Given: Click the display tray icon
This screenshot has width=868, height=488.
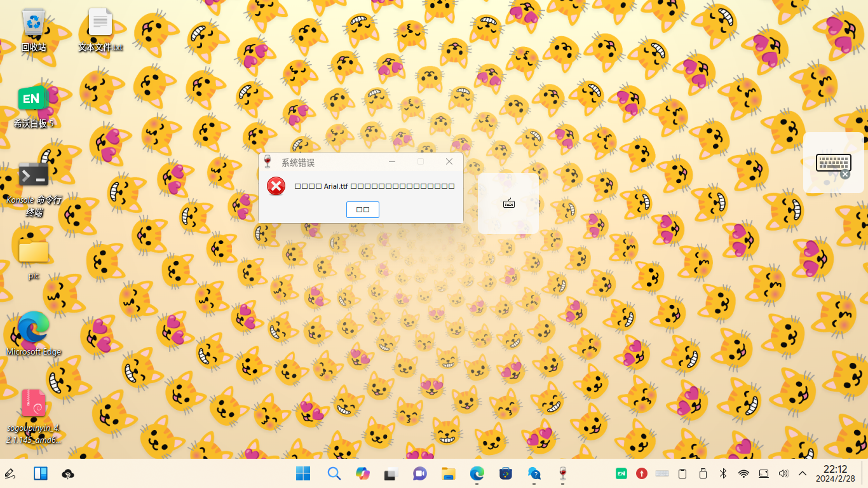Looking at the screenshot, I should (764, 473).
